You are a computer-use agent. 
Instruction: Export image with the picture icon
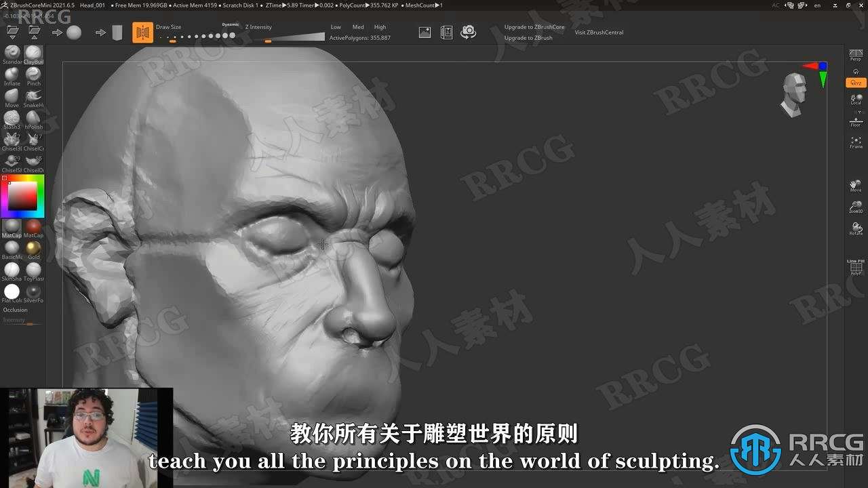click(425, 32)
